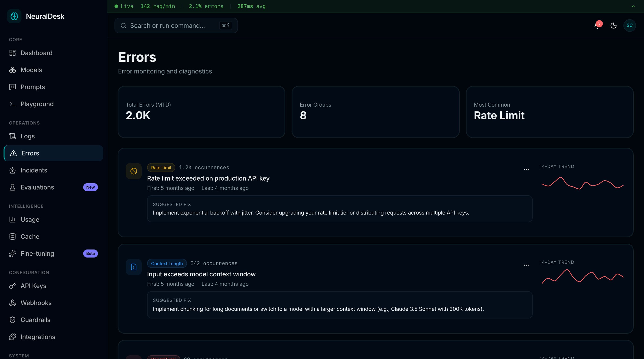The height and width of the screenshot is (359, 644).
Task: Click the search magnifier icon
Action: [124, 26]
